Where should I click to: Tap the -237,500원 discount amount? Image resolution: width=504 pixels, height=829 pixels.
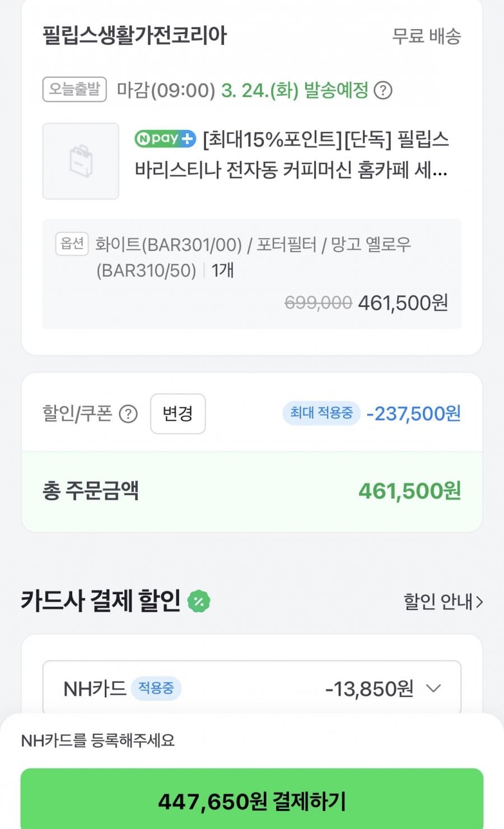coord(413,414)
